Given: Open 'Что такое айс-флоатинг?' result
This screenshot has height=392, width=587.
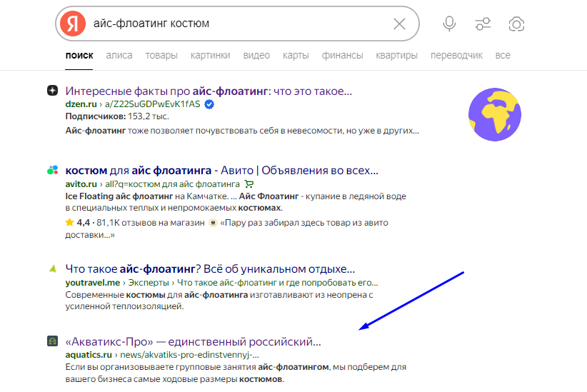Looking at the screenshot, I should pyautogui.click(x=210, y=268).
